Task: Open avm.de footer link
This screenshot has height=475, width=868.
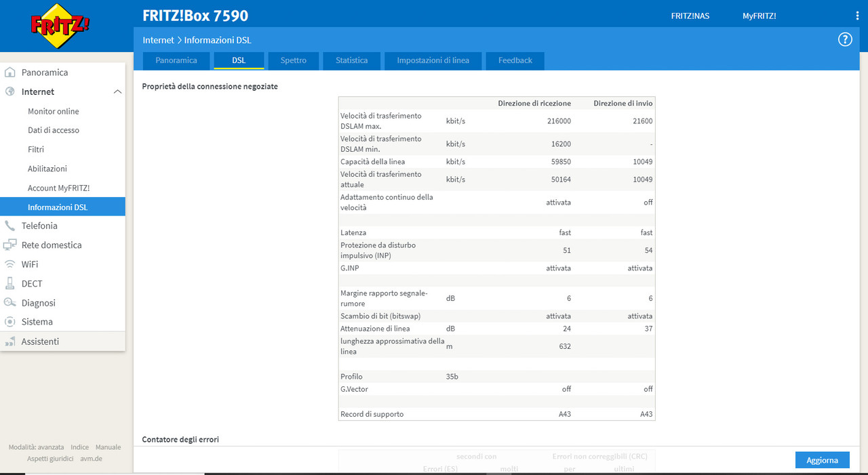Action: [91, 459]
